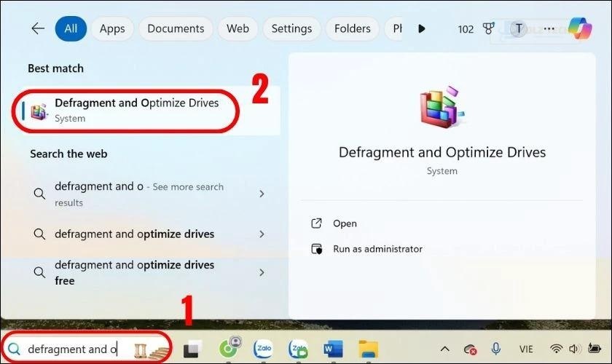Search web for defragment and optimize drives

135,234
